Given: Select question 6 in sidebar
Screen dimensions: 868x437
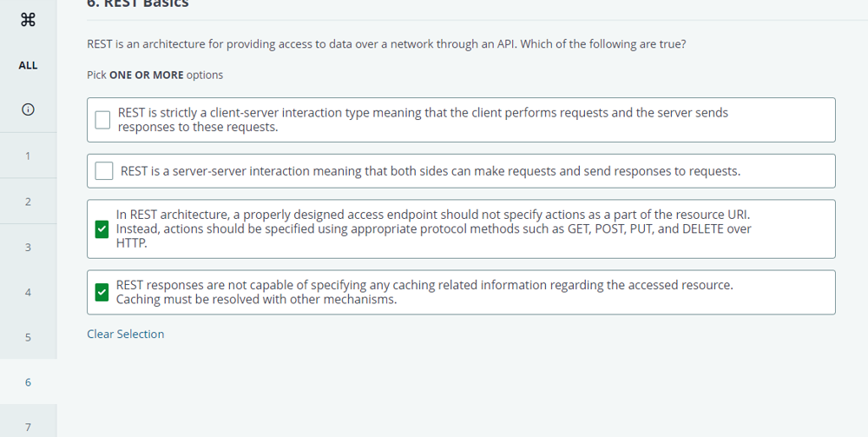Looking at the screenshot, I should (x=28, y=382).
